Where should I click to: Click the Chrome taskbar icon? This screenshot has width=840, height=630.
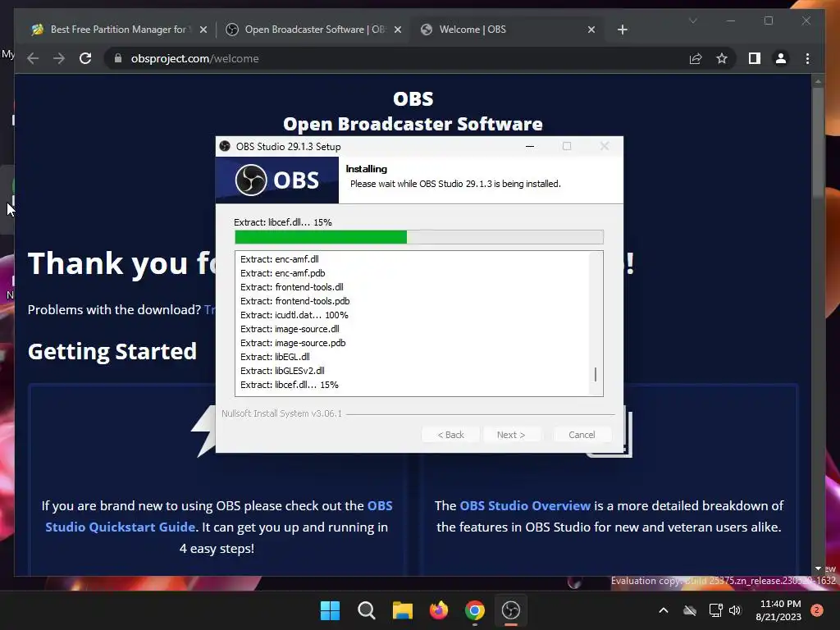coord(475,610)
